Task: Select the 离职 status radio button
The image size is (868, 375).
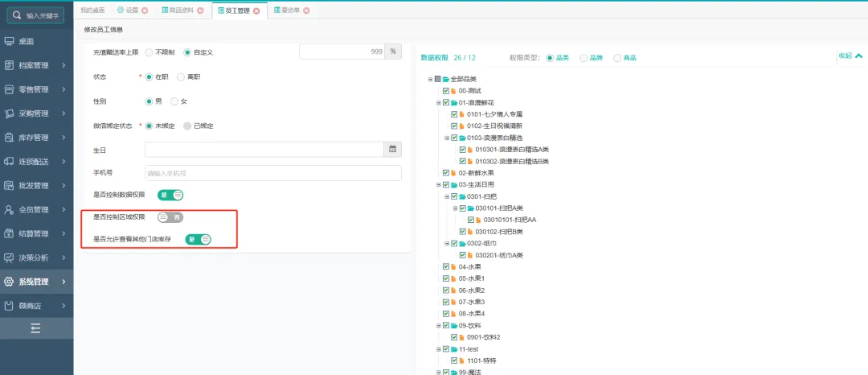Action: 181,77
